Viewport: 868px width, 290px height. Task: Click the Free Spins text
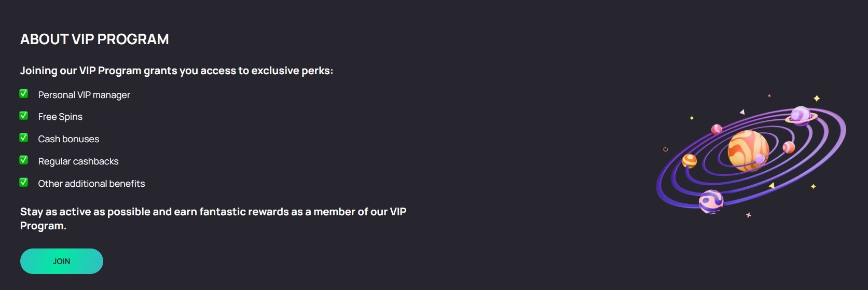60,117
